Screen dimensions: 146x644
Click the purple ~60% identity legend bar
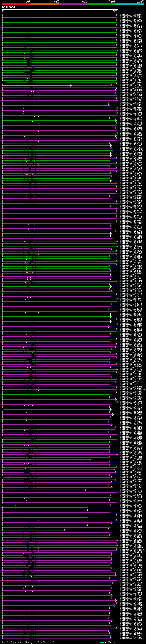click(x=73, y=4)
